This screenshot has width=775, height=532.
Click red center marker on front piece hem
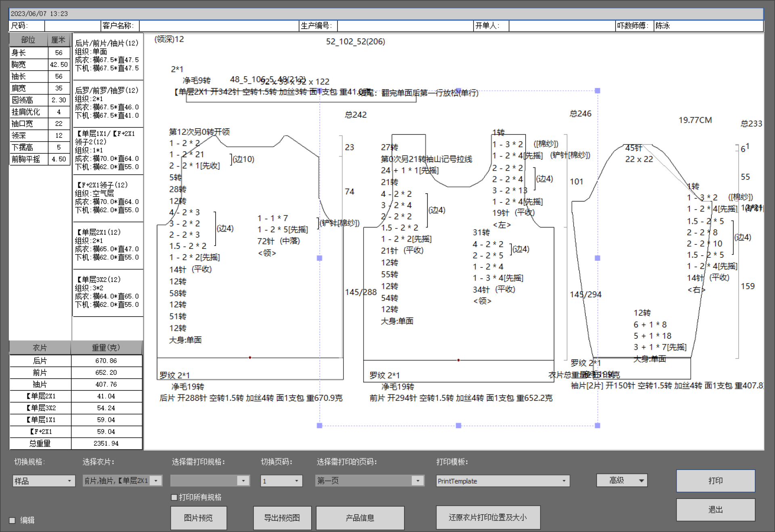(x=458, y=360)
